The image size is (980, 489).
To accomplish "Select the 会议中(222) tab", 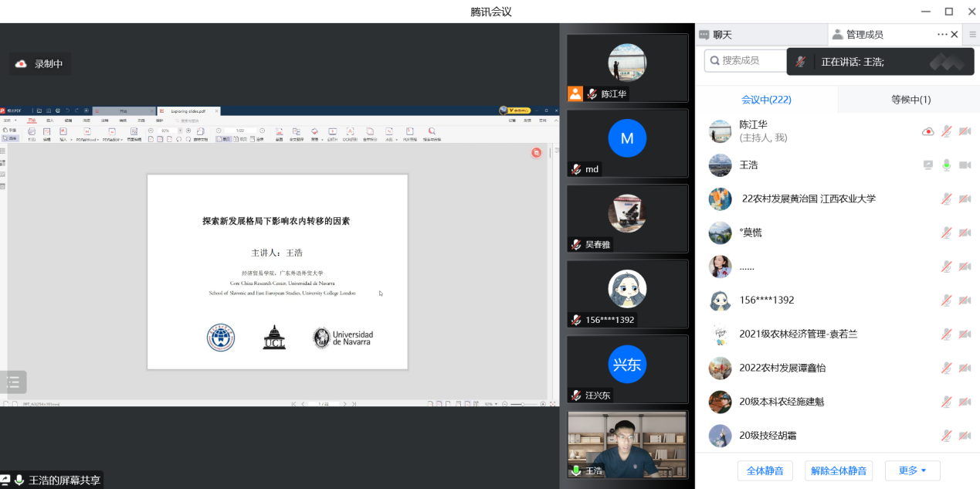I will (x=766, y=100).
